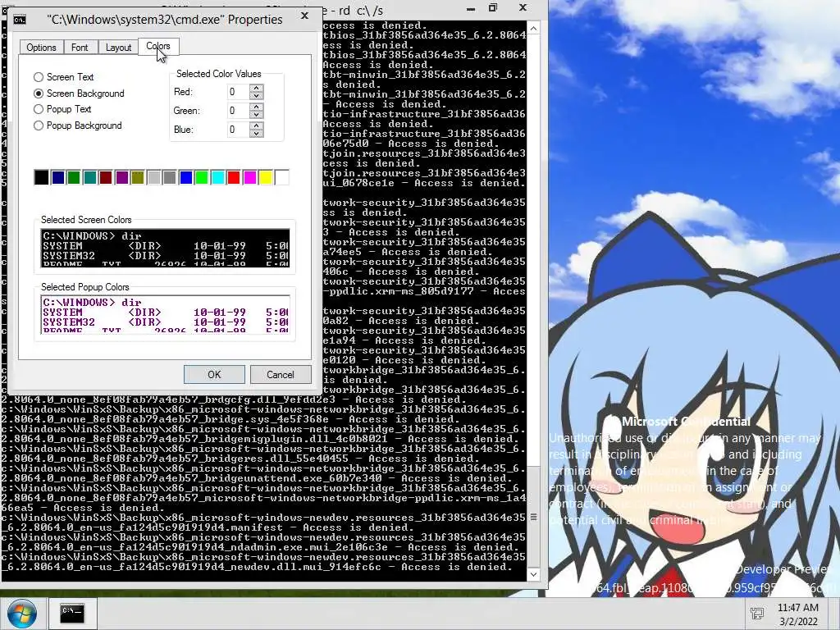The width and height of the screenshot is (840, 630).
Task: Pick the dark green color swatch
Action: pos(74,177)
